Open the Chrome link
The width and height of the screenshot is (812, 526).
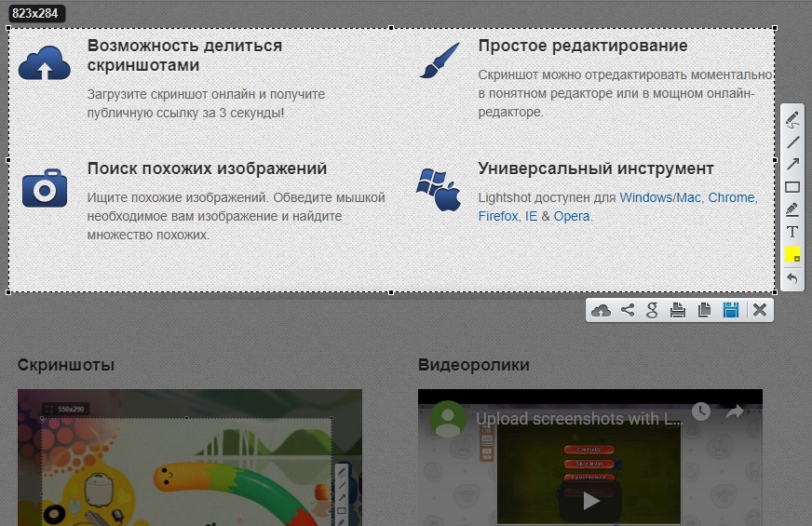[x=731, y=197]
